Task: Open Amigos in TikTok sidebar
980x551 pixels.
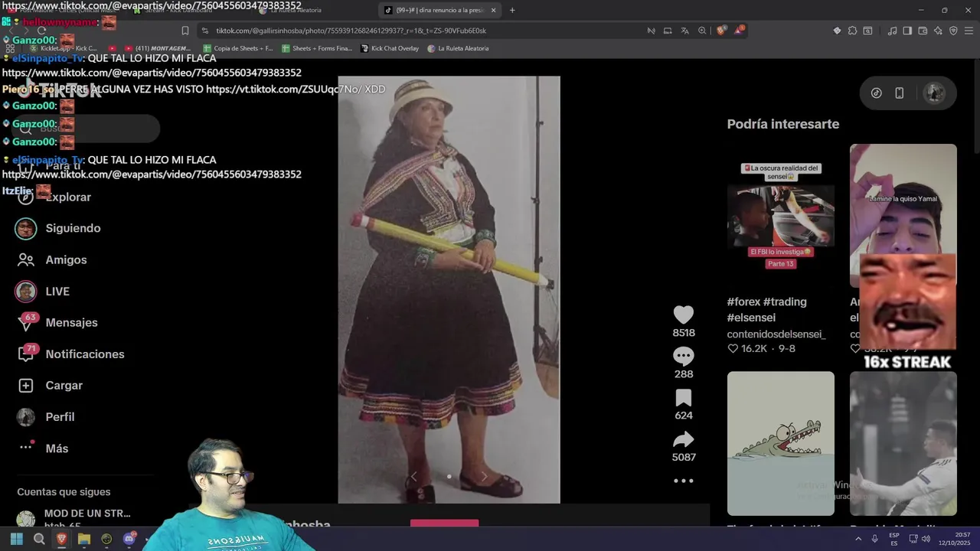Action: (52, 259)
